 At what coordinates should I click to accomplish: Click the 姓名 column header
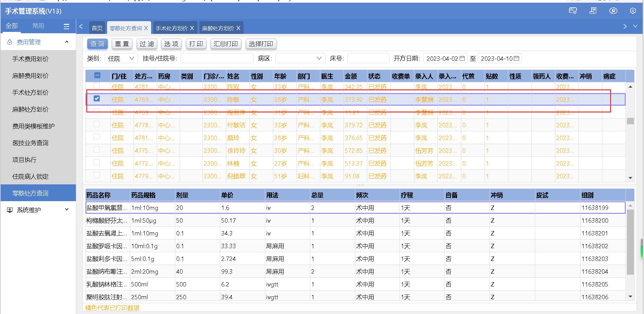(x=238, y=76)
